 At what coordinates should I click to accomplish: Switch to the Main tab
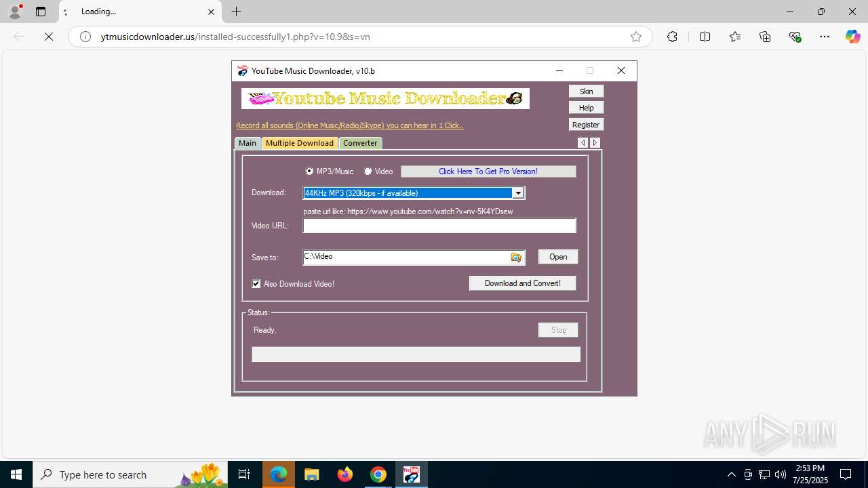248,143
